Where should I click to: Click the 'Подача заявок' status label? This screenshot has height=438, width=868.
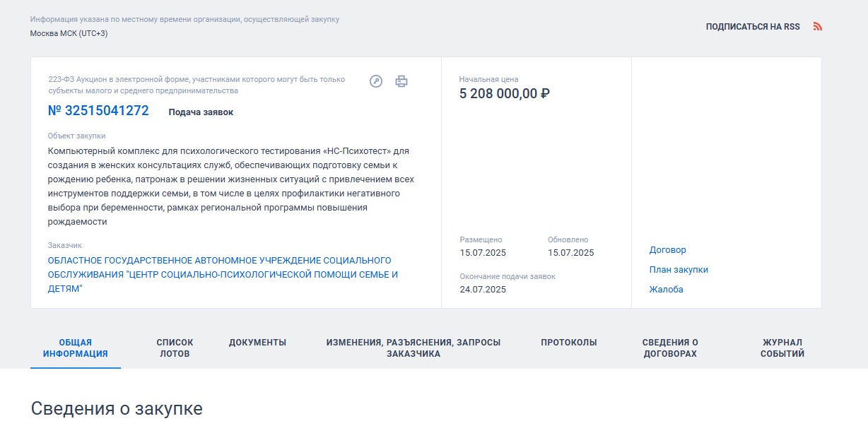click(x=201, y=112)
